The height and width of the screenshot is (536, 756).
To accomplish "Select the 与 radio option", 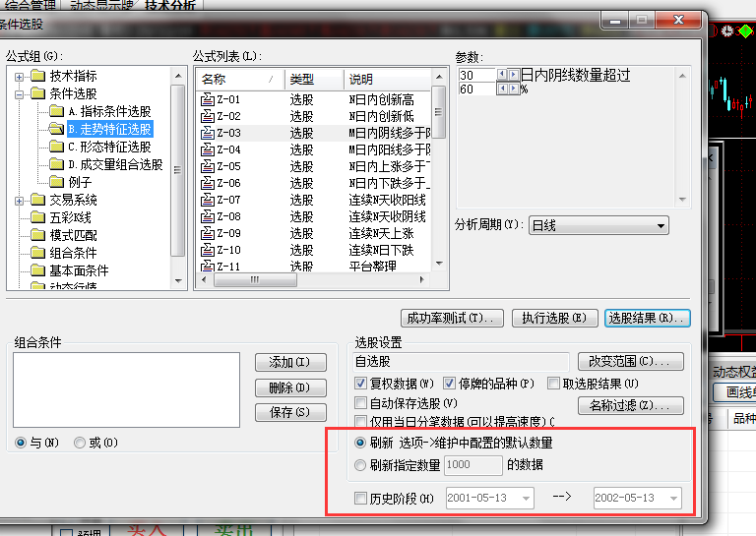I will [21, 443].
